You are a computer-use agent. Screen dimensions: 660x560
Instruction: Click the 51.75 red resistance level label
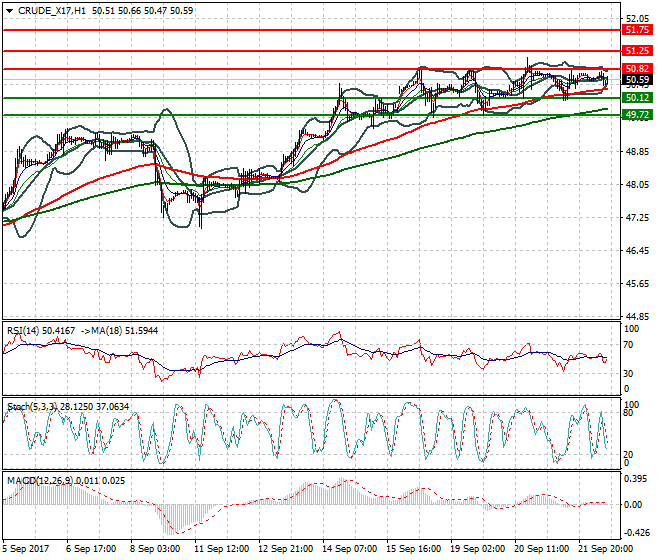pyautogui.click(x=637, y=30)
